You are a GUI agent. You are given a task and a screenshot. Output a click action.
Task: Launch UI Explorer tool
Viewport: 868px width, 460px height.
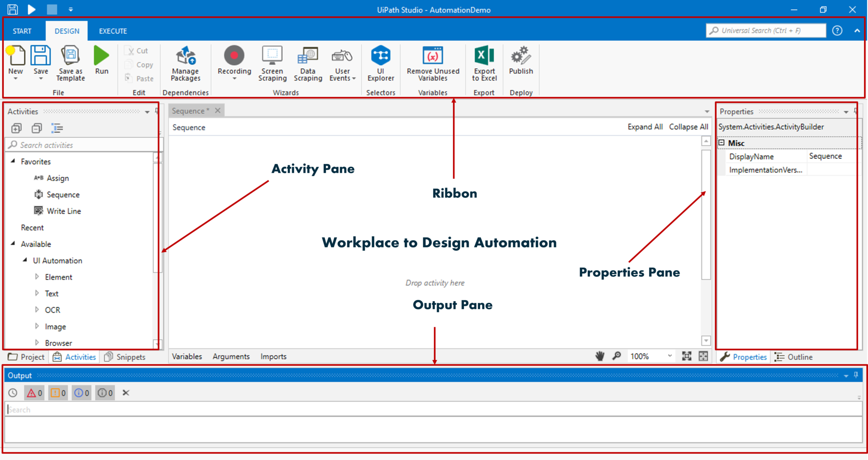380,64
